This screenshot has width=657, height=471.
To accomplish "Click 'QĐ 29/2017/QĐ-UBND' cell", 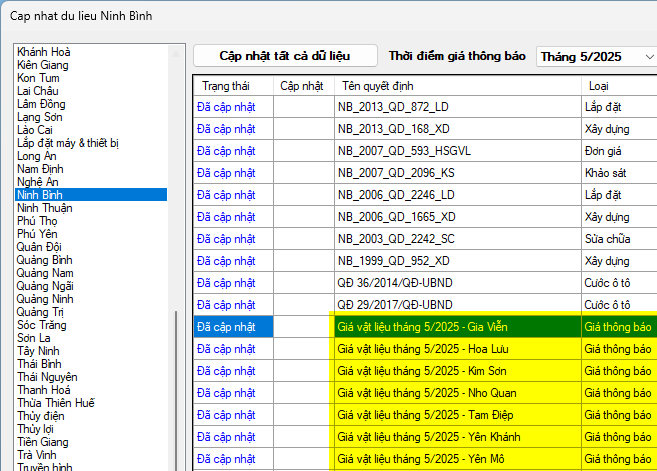I will pos(458,305).
